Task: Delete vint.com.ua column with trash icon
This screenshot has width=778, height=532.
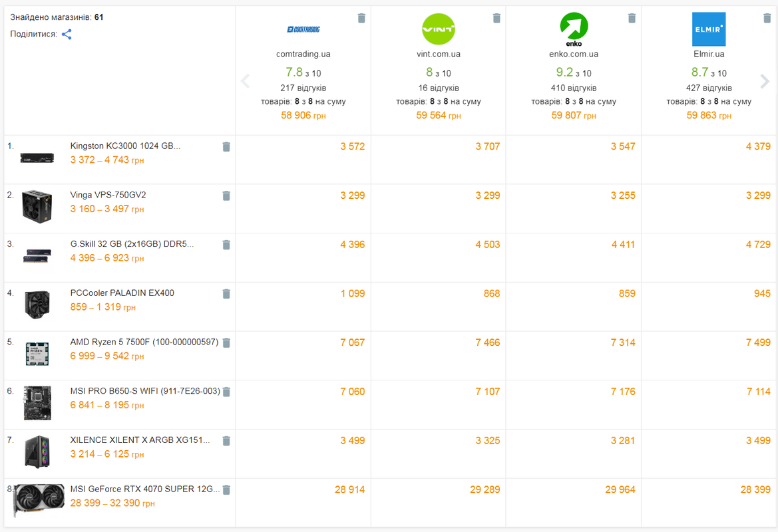Action: coord(496,19)
